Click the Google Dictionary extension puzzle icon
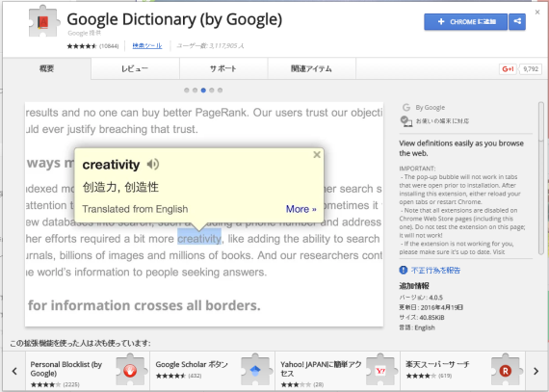 coord(43,21)
